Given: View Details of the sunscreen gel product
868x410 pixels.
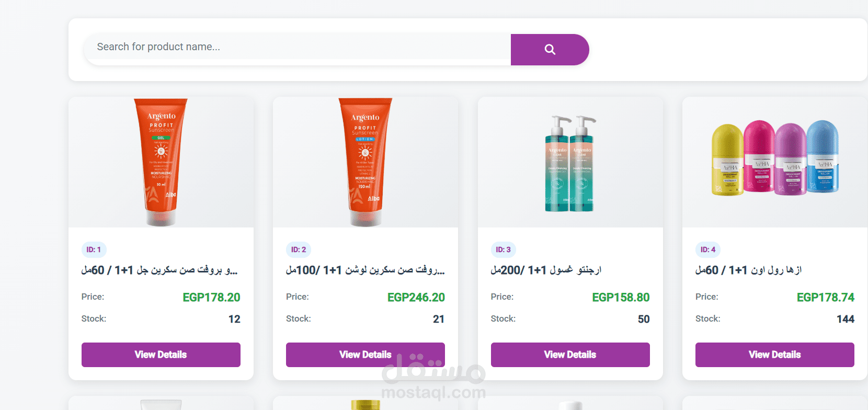Looking at the screenshot, I should tap(161, 355).
